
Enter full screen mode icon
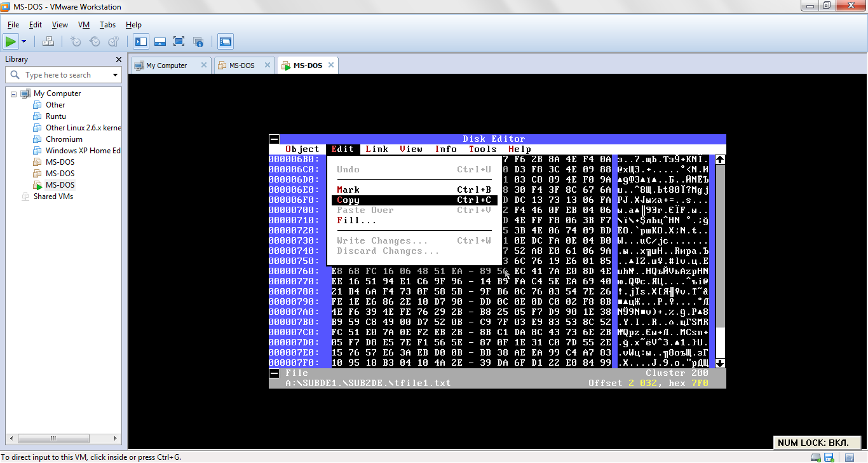(179, 42)
